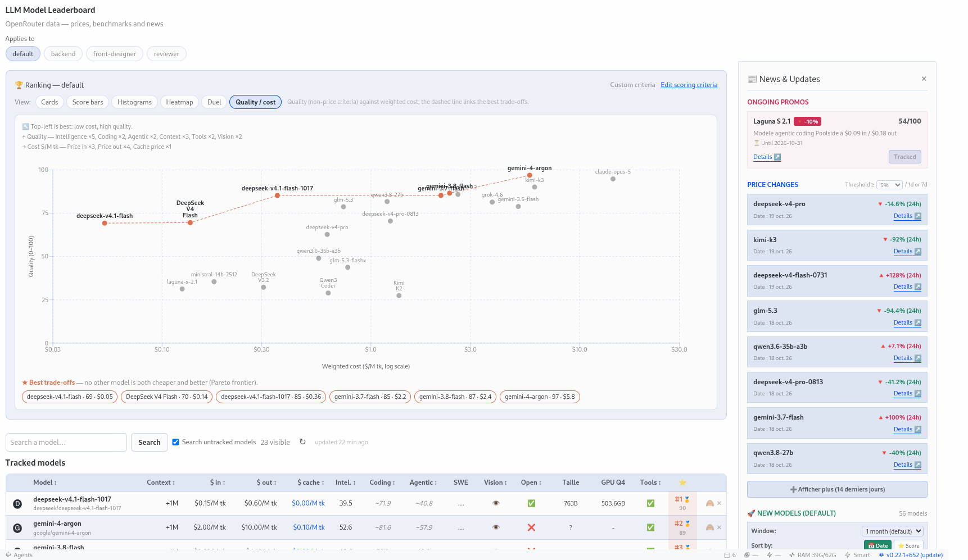Image resolution: width=968 pixels, height=560 pixels.
Task: Click the window count icon showing 6
Action: [730, 555]
